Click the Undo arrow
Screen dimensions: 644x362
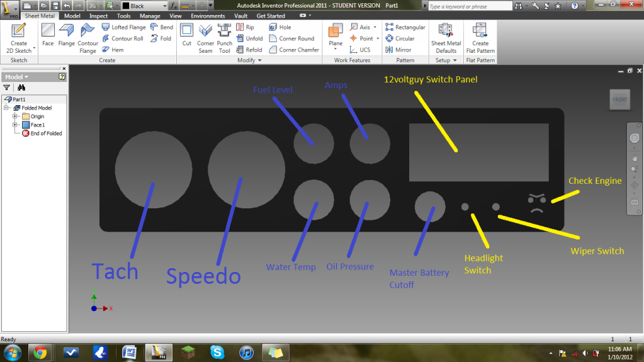67,6
